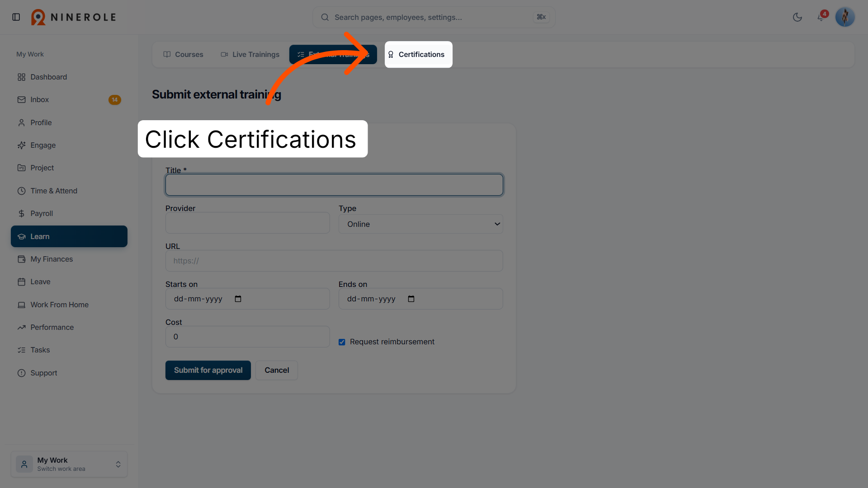The height and width of the screenshot is (488, 868).
Task: Expand My Work switch work area
Action: point(69,465)
